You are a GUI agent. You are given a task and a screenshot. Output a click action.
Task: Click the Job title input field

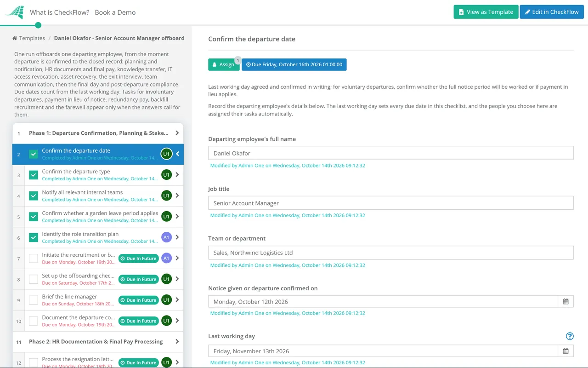391,203
